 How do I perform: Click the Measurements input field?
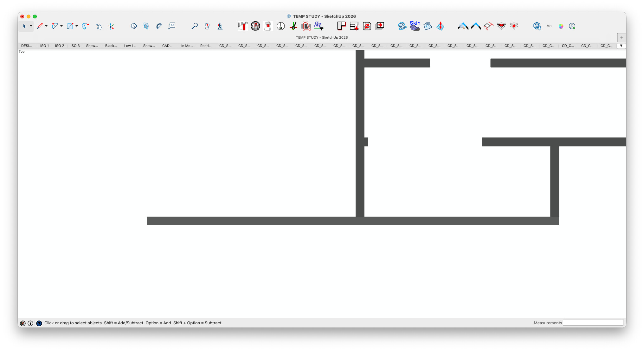coord(593,323)
